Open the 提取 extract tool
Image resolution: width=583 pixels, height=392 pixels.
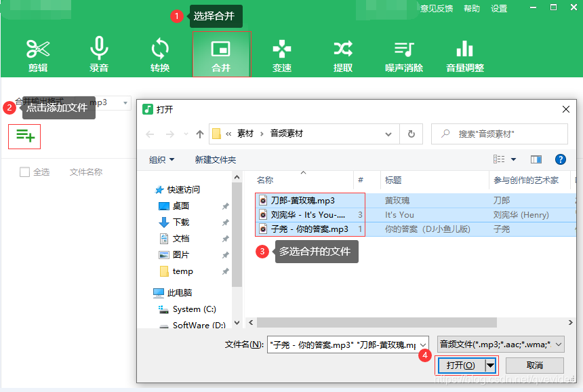tap(343, 55)
